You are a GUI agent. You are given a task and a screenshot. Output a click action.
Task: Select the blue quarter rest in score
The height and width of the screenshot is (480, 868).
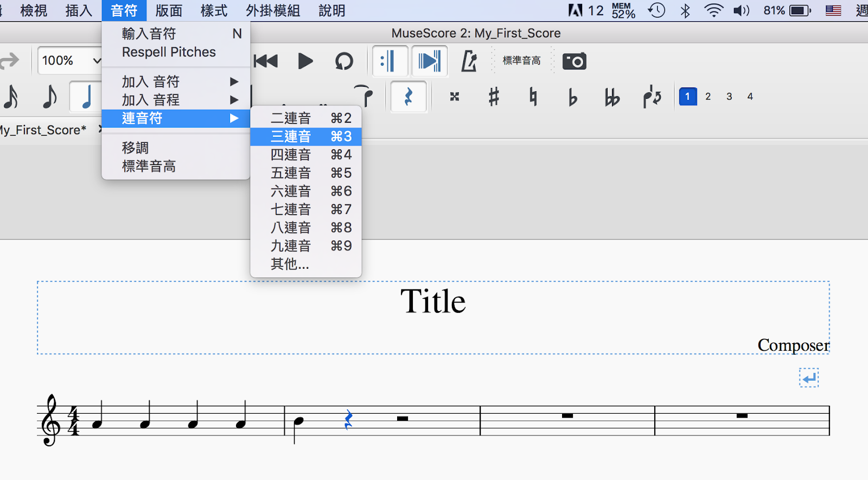pos(348,420)
